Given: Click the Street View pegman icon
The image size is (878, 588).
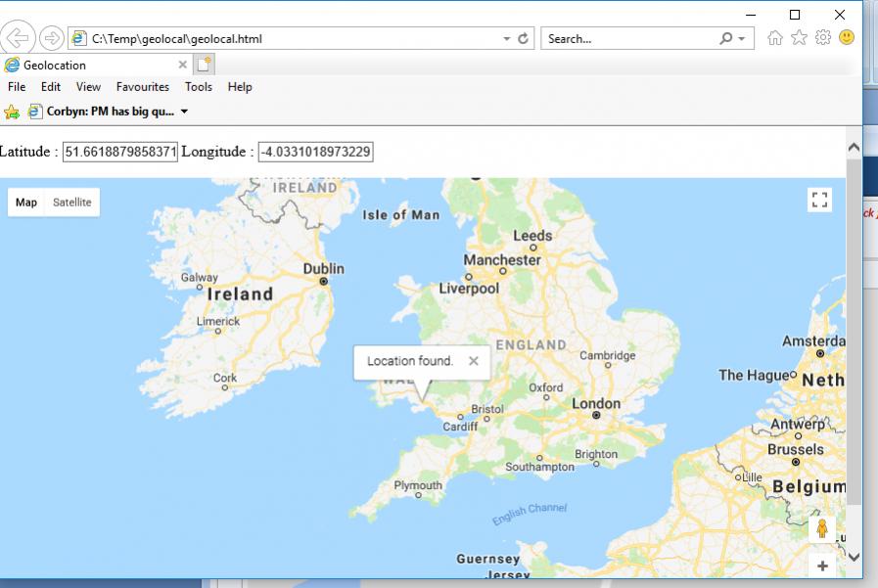Looking at the screenshot, I should [822, 528].
